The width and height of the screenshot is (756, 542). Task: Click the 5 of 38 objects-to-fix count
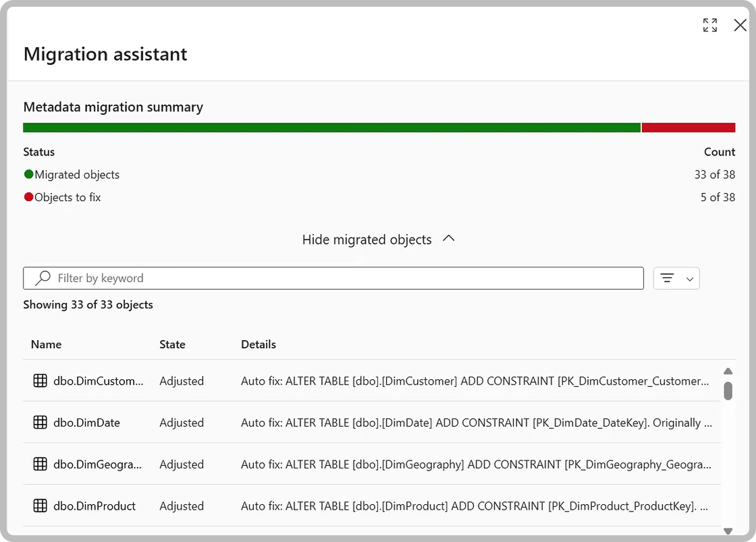[718, 197]
